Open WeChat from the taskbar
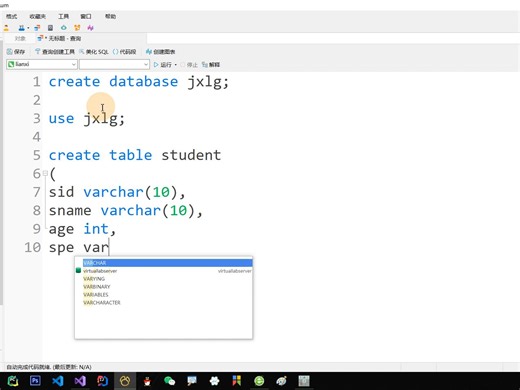Image resolution: width=520 pixels, height=390 pixels. coord(170,381)
